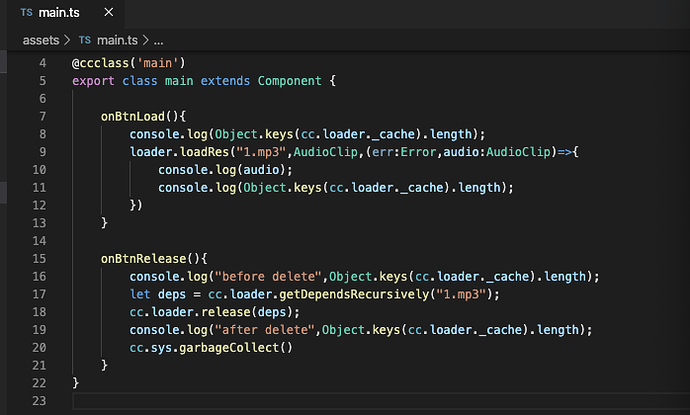Screen dimensions: 690x415
Task: Click line number 7 in the gutter
Action: click(41, 116)
